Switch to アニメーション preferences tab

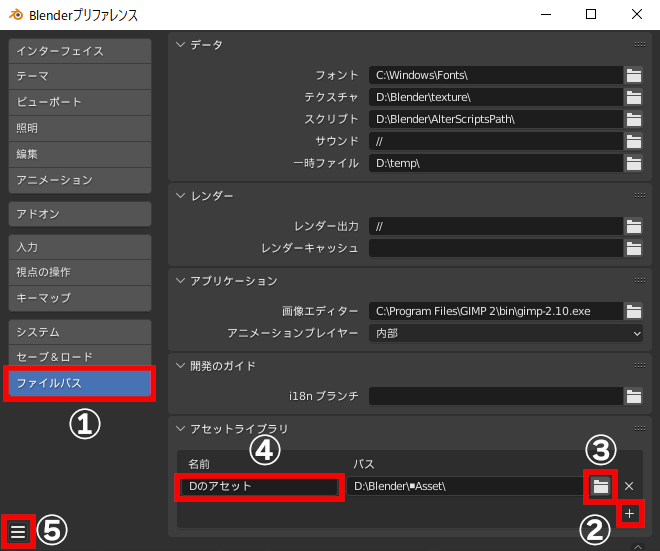(x=80, y=181)
